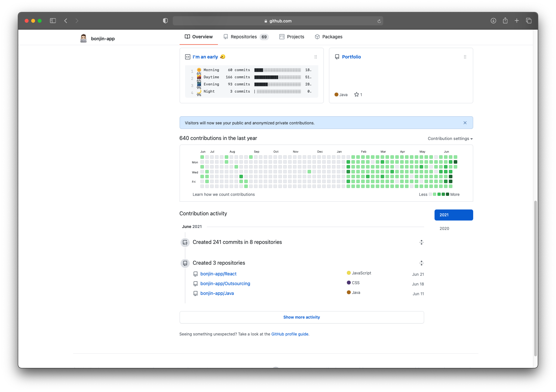
Task: Open the bonjin-app/Outsourcing repository
Action: point(225,284)
